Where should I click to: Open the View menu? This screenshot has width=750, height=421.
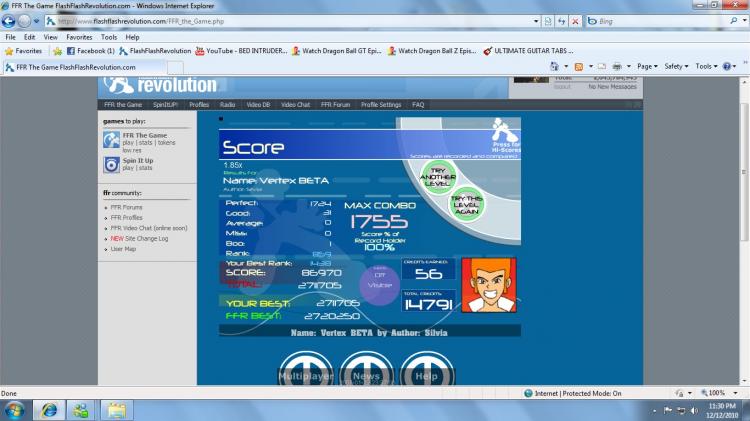pos(51,37)
